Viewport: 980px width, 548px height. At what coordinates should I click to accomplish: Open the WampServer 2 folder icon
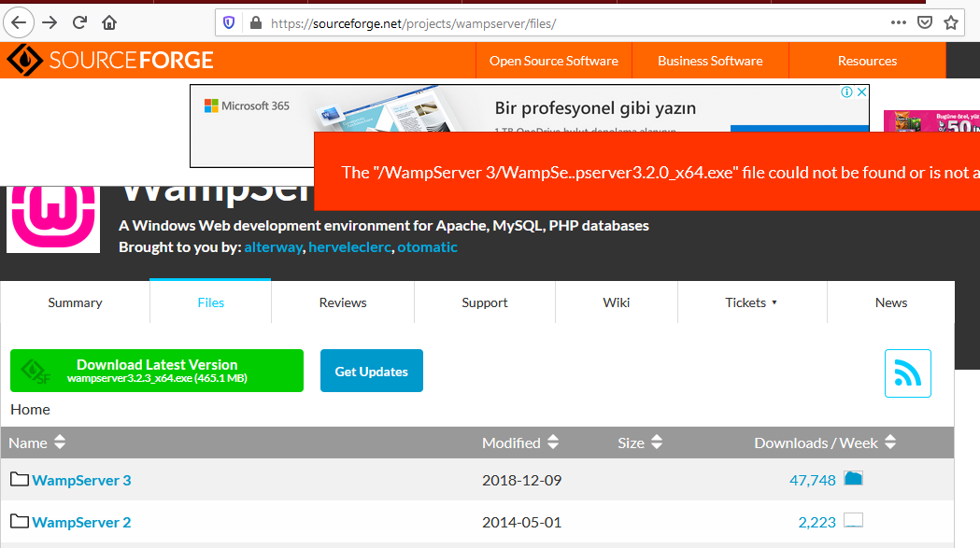tap(20, 521)
